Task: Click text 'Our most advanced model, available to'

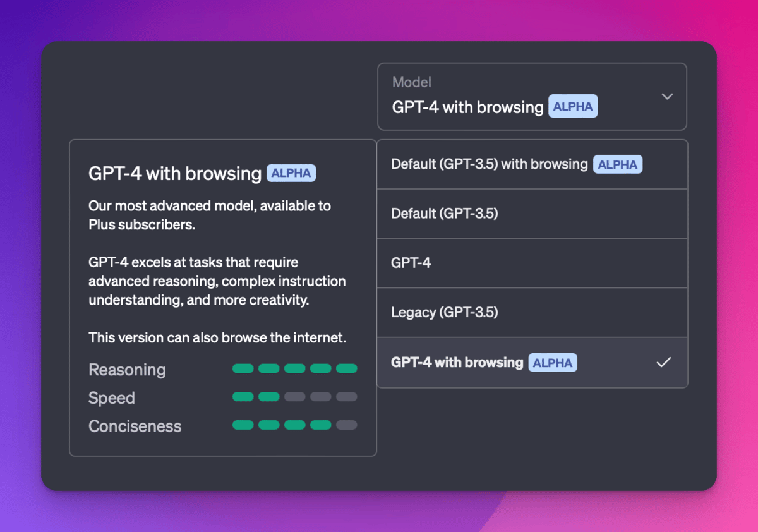Action: [x=210, y=206]
